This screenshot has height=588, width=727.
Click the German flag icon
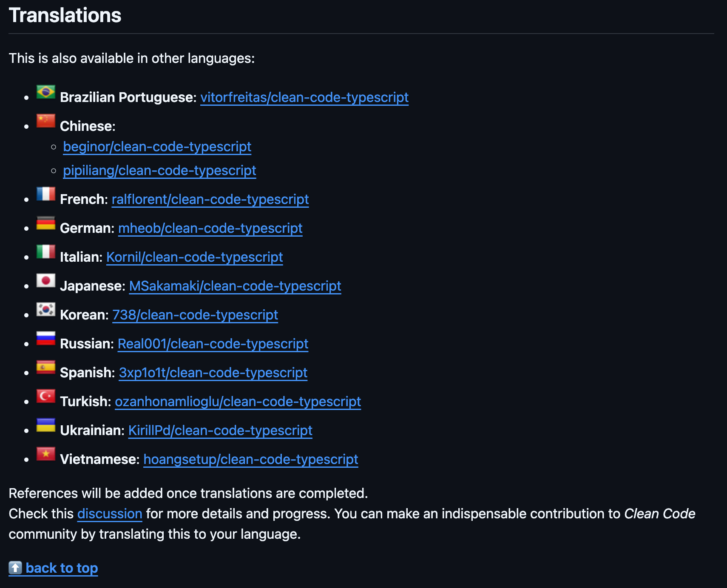(x=45, y=223)
